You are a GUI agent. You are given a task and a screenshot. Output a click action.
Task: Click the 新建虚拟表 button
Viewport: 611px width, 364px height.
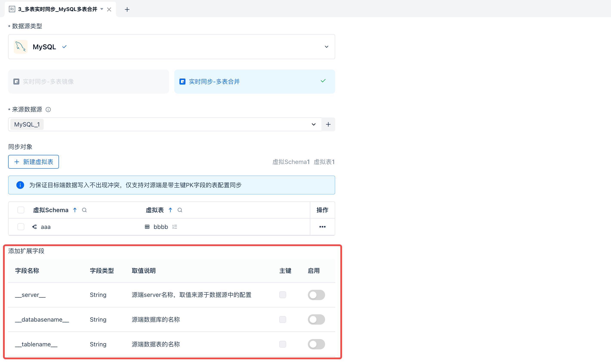pos(34,162)
